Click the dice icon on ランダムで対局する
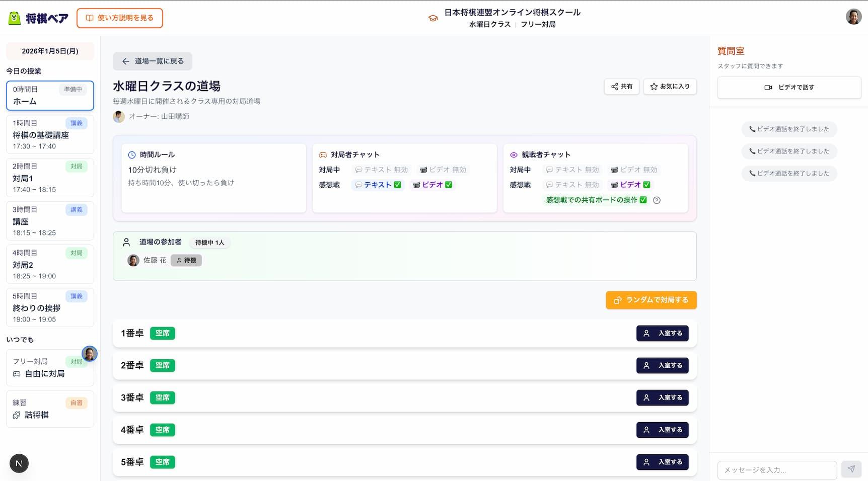Image resolution: width=868 pixels, height=481 pixels. pos(617,300)
